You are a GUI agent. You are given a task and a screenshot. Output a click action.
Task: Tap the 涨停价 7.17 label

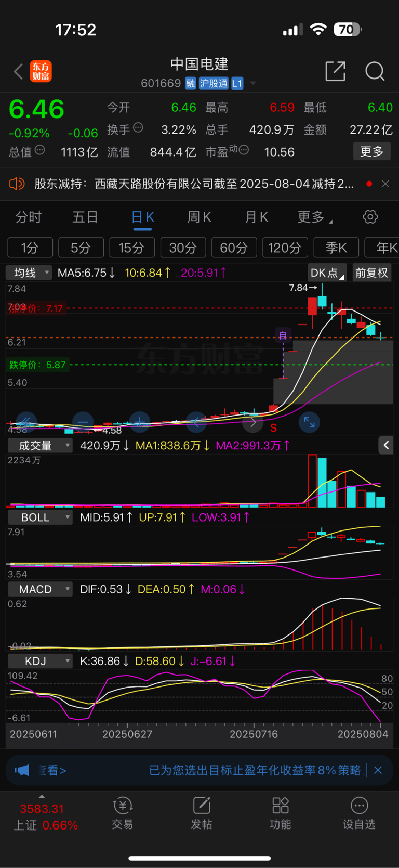point(36,308)
